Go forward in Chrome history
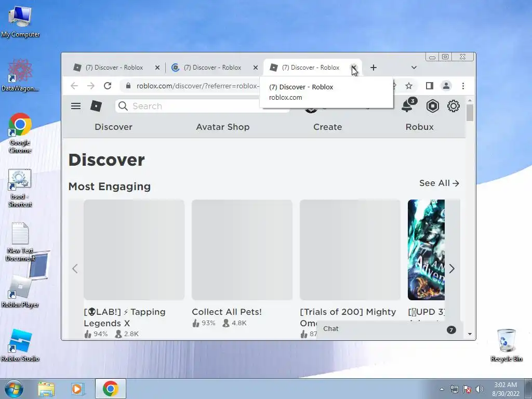The image size is (532, 399). 90,86
